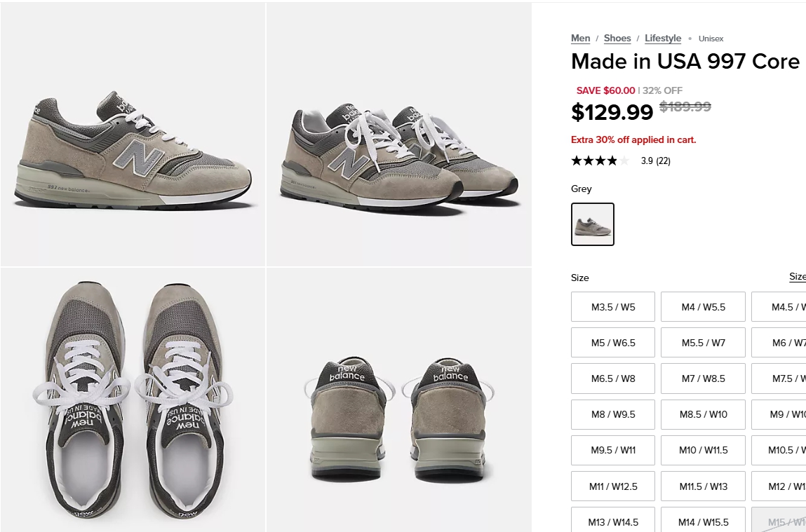Select size M4 / W5.5

point(703,307)
